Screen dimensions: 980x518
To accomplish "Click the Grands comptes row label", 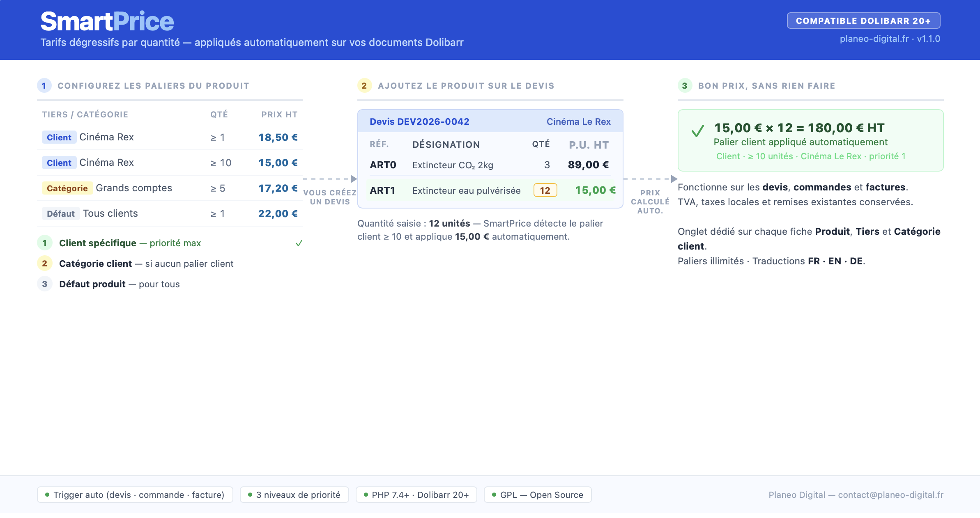I will click(134, 188).
